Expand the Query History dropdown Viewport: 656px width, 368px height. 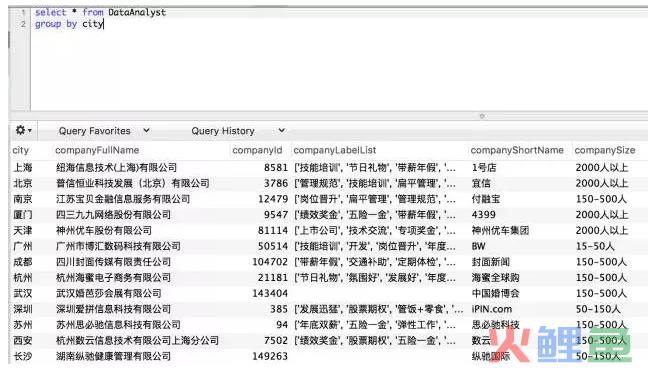click(x=238, y=131)
